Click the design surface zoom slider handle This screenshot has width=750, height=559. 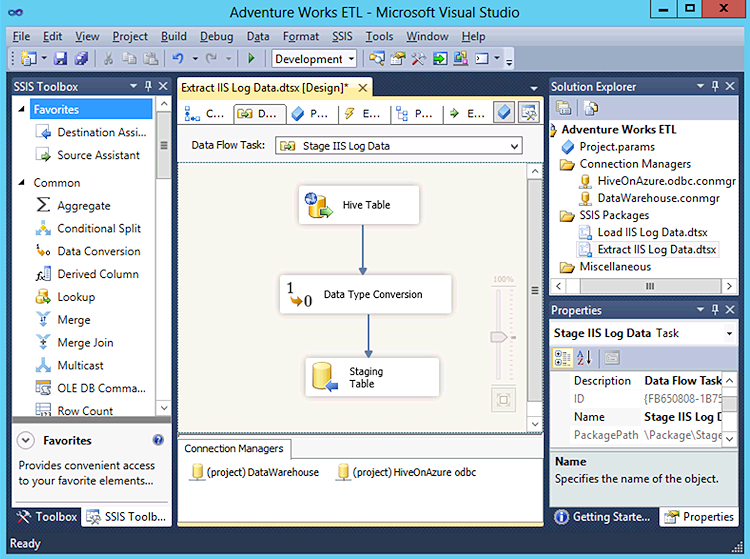[498, 337]
